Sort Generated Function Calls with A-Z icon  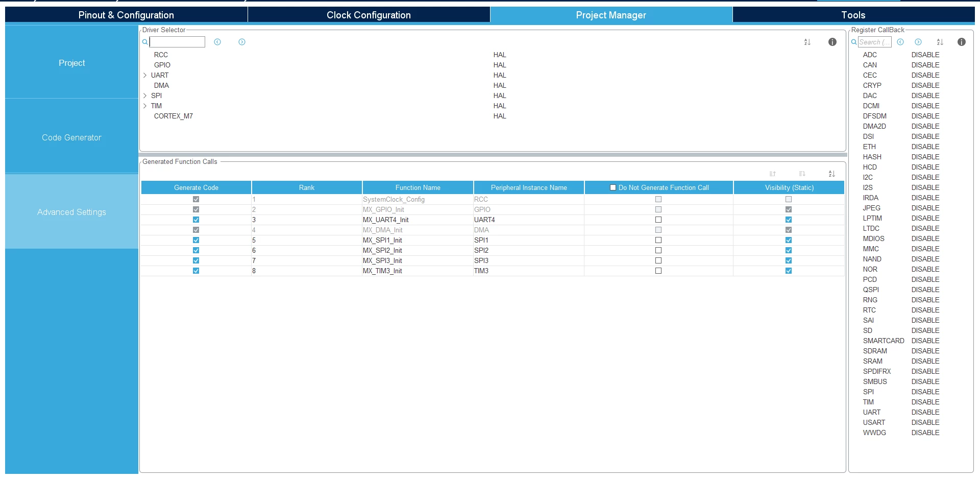pyautogui.click(x=831, y=174)
